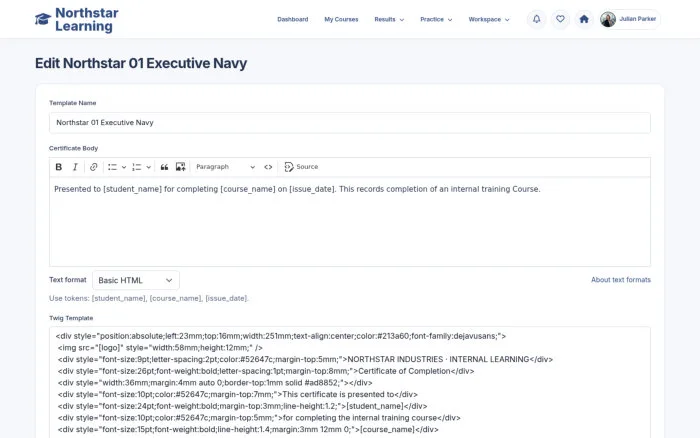Go to the home icon
Viewport: 700px width, 438px height.
coord(584,19)
